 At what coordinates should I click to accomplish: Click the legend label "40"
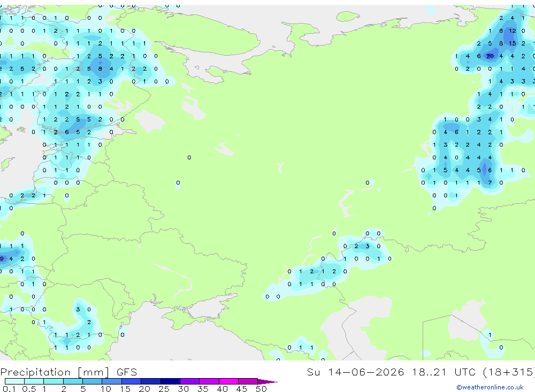(222, 389)
